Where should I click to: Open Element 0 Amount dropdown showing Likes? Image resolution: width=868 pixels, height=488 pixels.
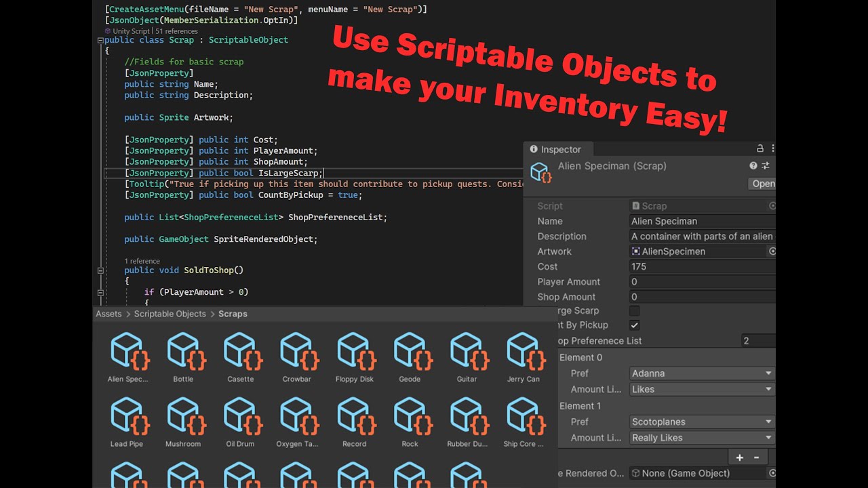tap(702, 389)
